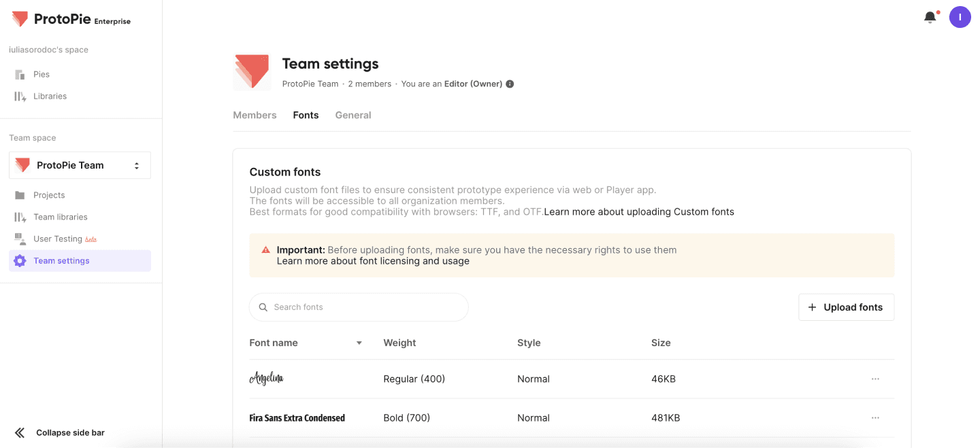
Task: Open the ProtoPie Team space switcher
Action: [79, 165]
